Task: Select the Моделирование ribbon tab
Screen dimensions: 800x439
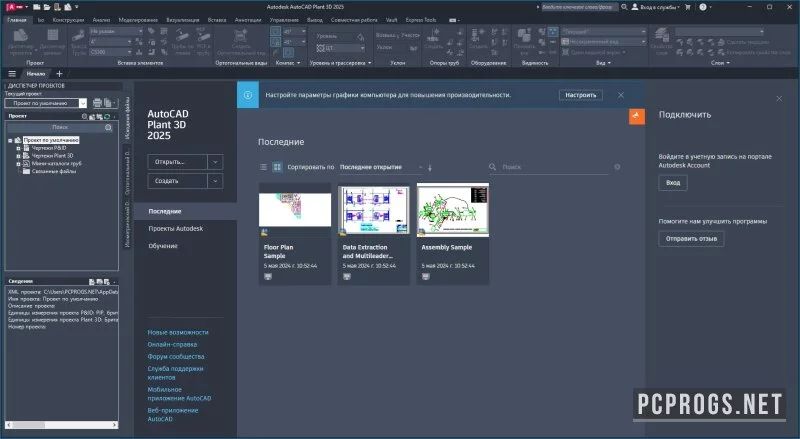Action: click(138, 20)
